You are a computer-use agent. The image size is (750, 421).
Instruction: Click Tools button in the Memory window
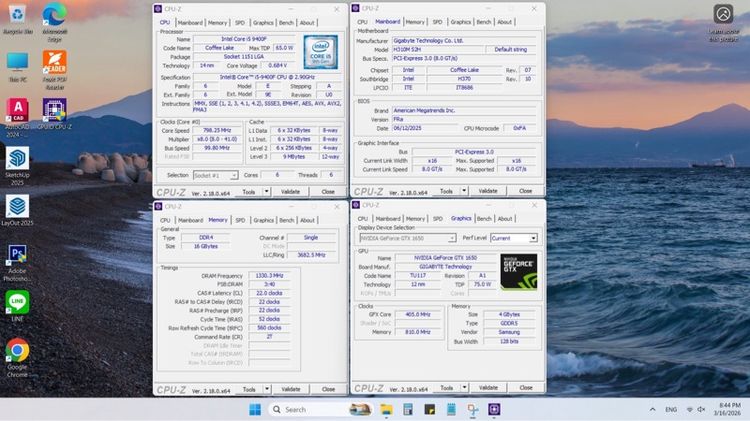click(249, 389)
